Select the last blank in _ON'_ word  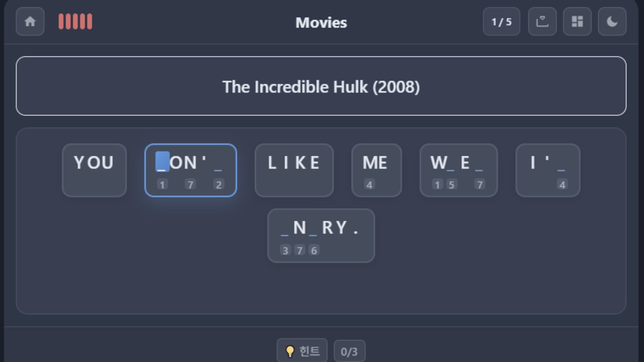218,164
